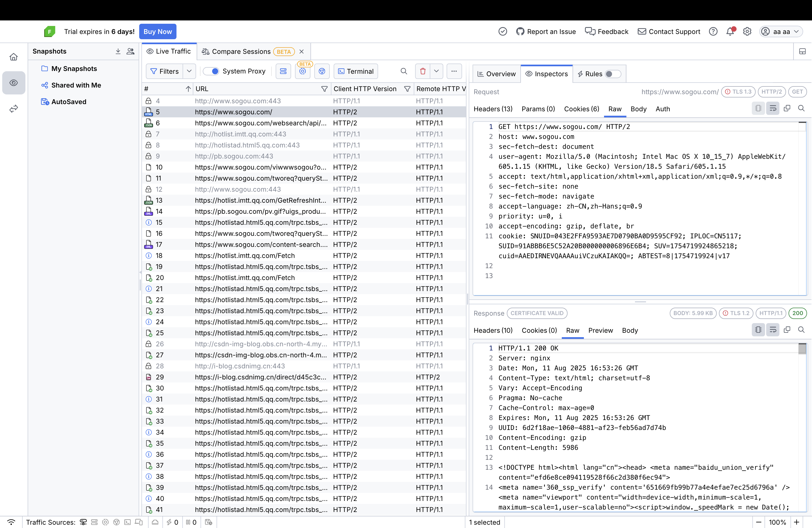Click the auto-save icon in status bar
The image size is (812, 528).
[x=209, y=522]
